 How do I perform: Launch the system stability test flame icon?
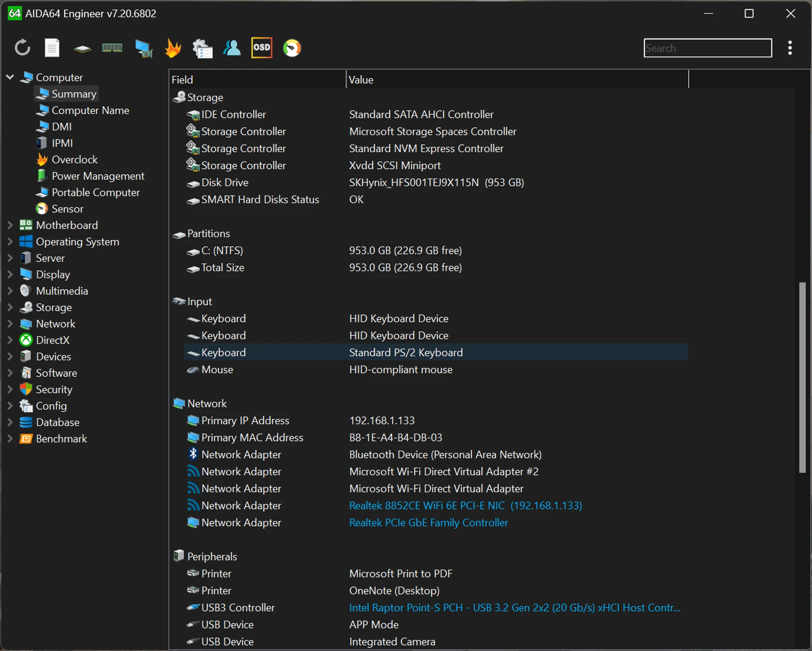pos(173,48)
